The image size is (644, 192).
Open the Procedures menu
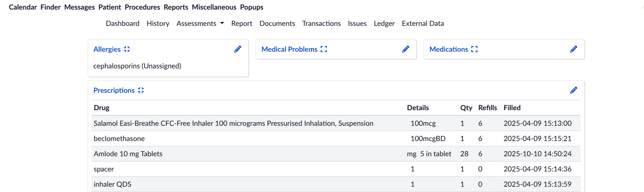[x=142, y=7]
